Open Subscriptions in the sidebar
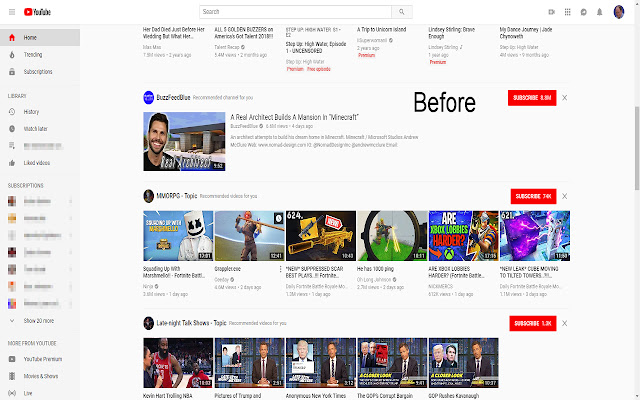Viewport: 640px width, 400px height. (38, 72)
